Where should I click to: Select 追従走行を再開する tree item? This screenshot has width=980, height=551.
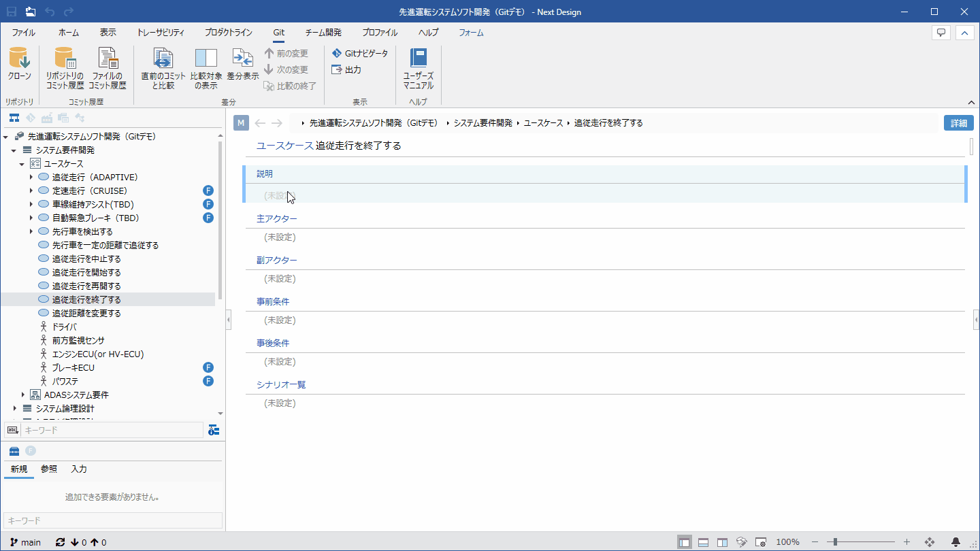[86, 286]
